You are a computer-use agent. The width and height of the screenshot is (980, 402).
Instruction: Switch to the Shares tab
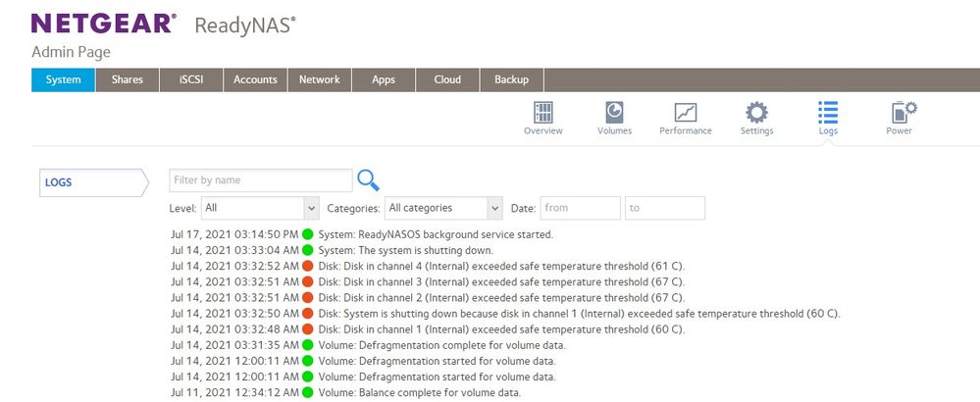click(128, 79)
